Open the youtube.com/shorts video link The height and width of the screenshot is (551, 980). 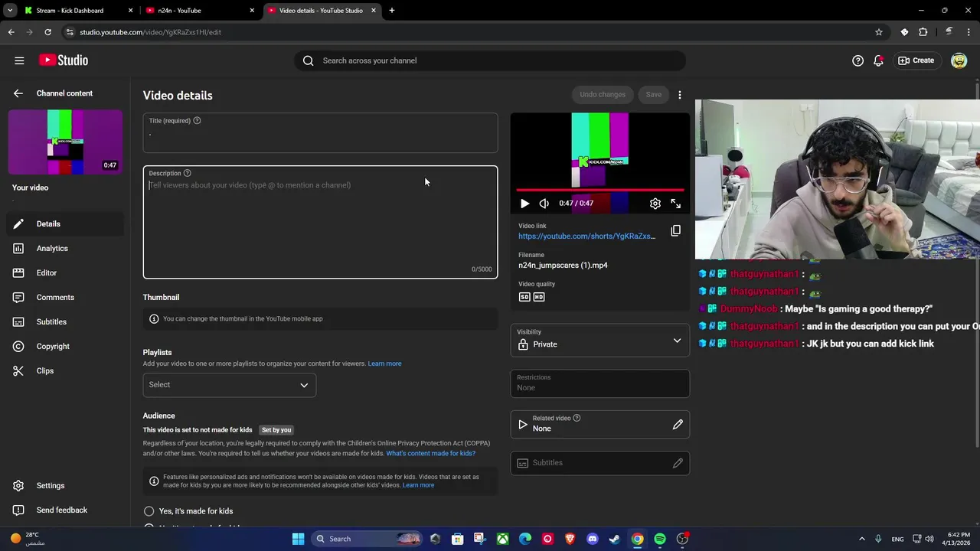(586, 236)
